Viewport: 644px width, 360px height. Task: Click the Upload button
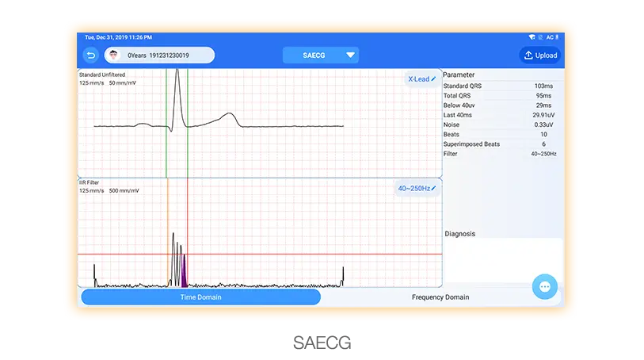click(x=540, y=55)
